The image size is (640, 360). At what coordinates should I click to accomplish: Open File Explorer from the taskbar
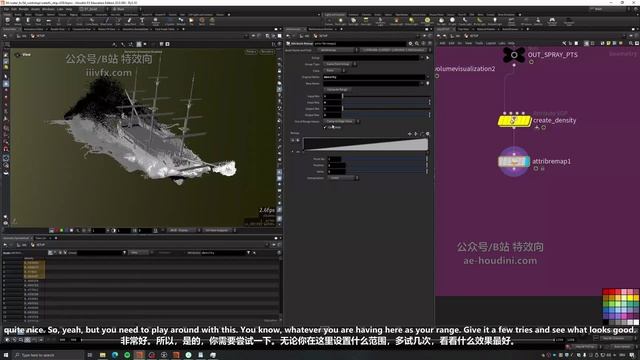click(102, 355)
